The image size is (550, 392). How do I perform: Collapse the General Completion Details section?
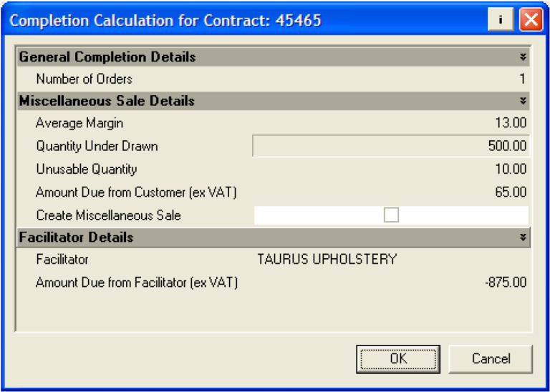tap(523, 57)
